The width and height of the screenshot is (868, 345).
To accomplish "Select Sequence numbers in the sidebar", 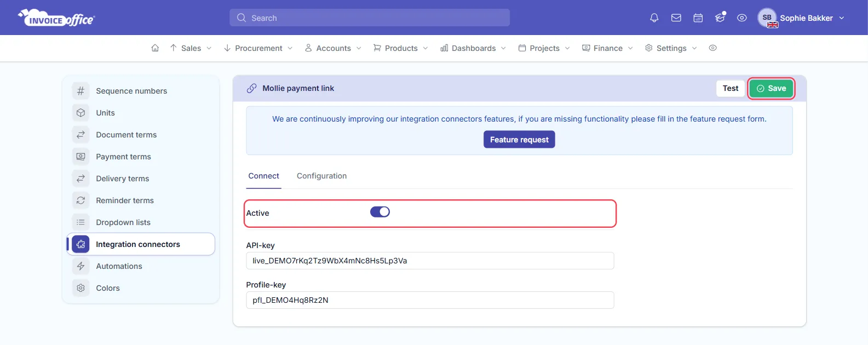I will 141,91.
